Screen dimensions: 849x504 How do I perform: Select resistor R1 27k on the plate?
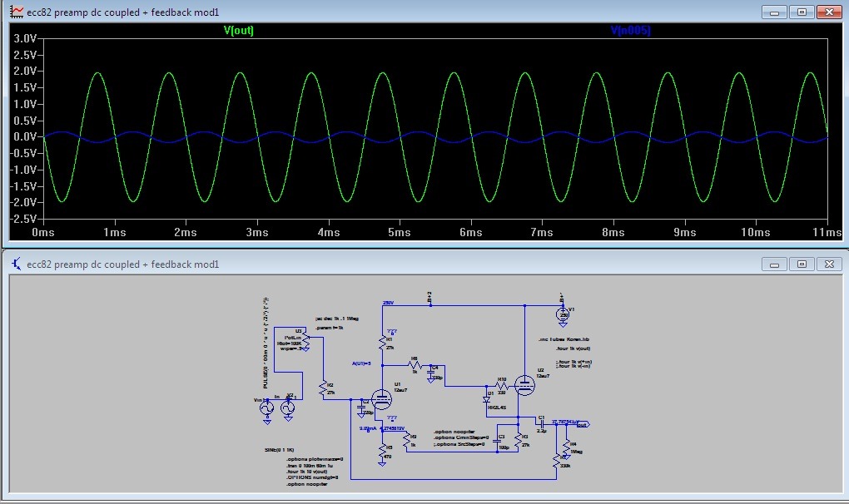click(x=382, y=343)
